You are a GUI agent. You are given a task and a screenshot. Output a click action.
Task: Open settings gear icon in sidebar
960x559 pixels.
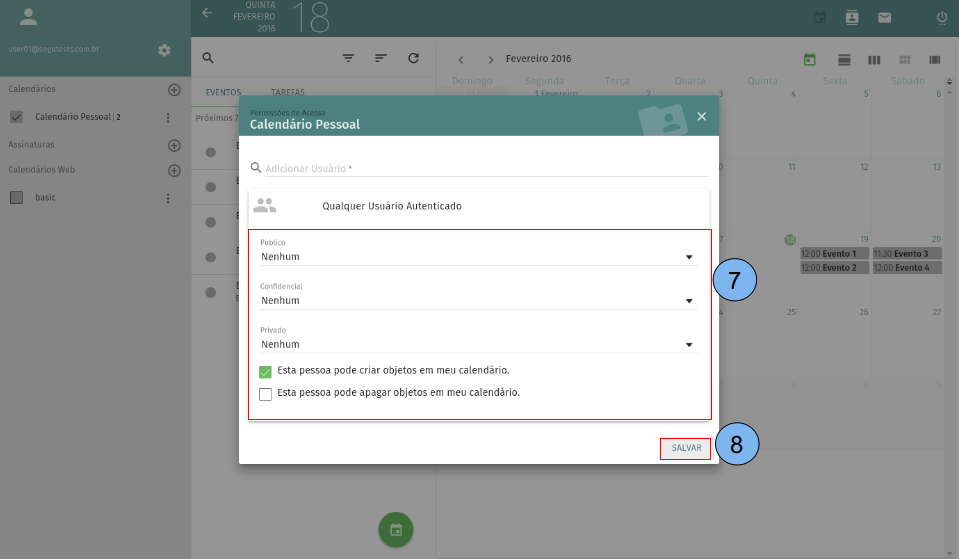164,50
